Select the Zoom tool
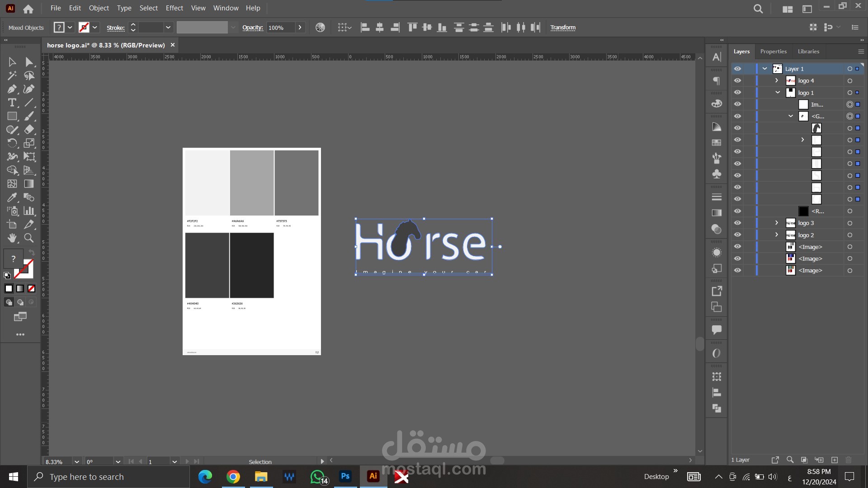This screenshot has width=868, height=488. pyautogui.click(x=29, y=238)
